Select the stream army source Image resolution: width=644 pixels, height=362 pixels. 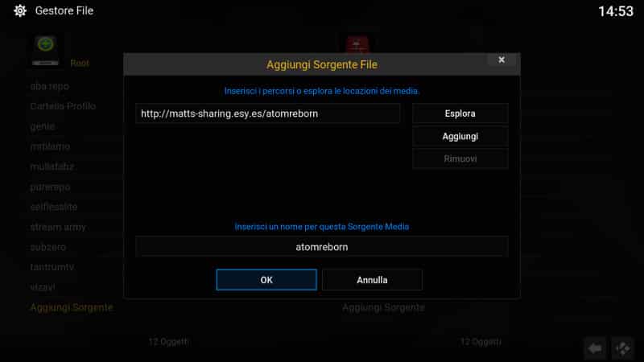click(58, 227)
